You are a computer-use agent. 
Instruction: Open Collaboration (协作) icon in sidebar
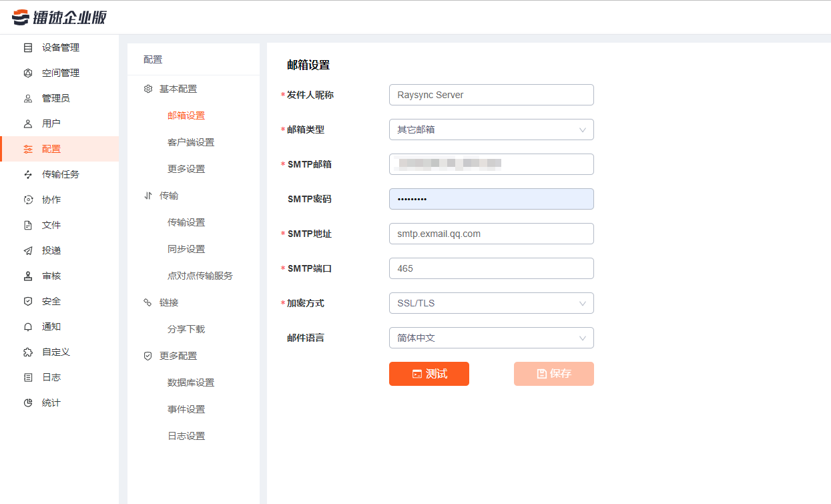coord(28,200)
